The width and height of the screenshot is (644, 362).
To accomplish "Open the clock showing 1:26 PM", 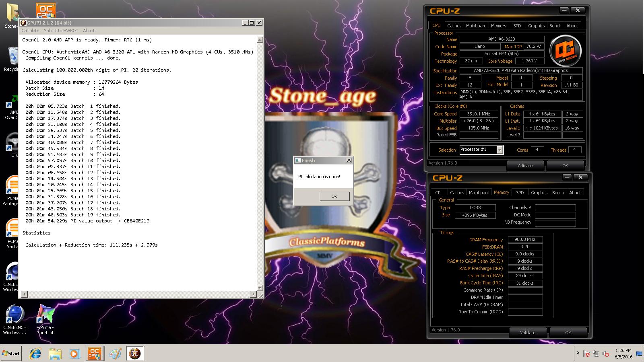I will [x=623, y=354].
